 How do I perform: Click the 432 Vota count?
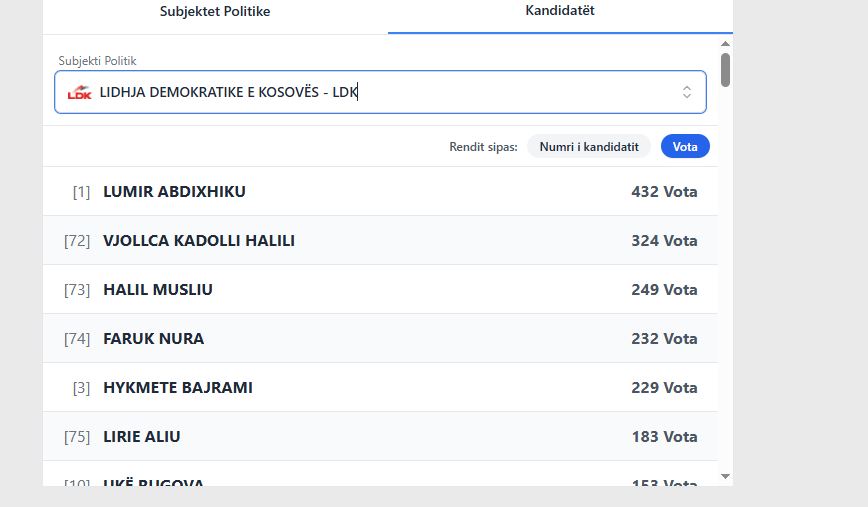point(664,192)
